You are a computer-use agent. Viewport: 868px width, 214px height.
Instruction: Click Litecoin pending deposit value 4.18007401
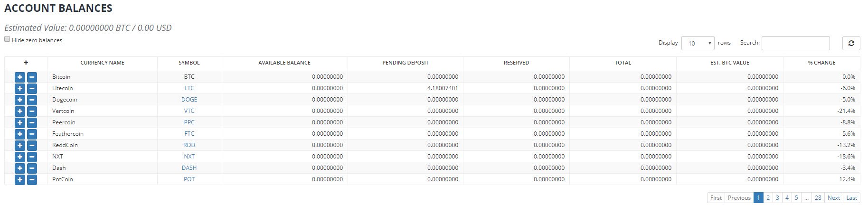click(x=443, y=88)
